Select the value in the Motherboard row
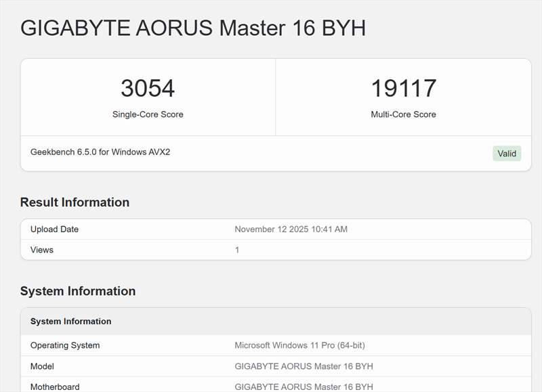542x392 pixels. 304,387
